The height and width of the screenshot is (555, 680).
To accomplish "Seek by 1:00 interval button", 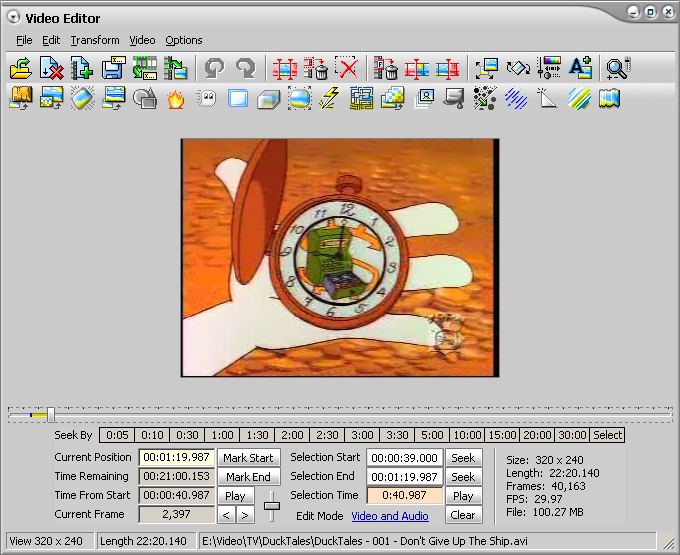I will pos(223,435).
